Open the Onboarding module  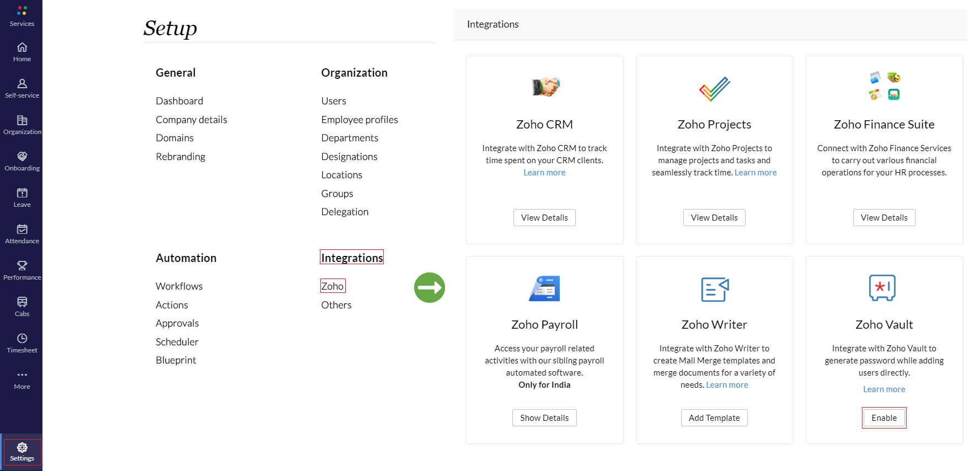click(x=22, y=161)
